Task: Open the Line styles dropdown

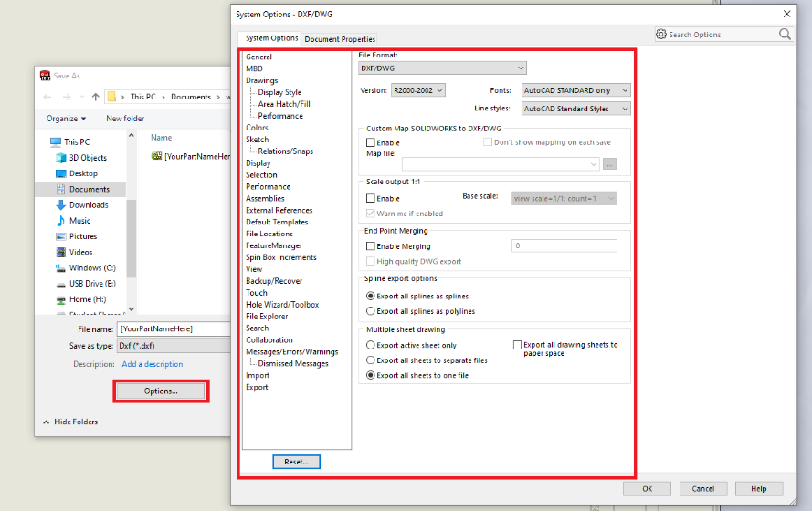Action: (575, 109)
